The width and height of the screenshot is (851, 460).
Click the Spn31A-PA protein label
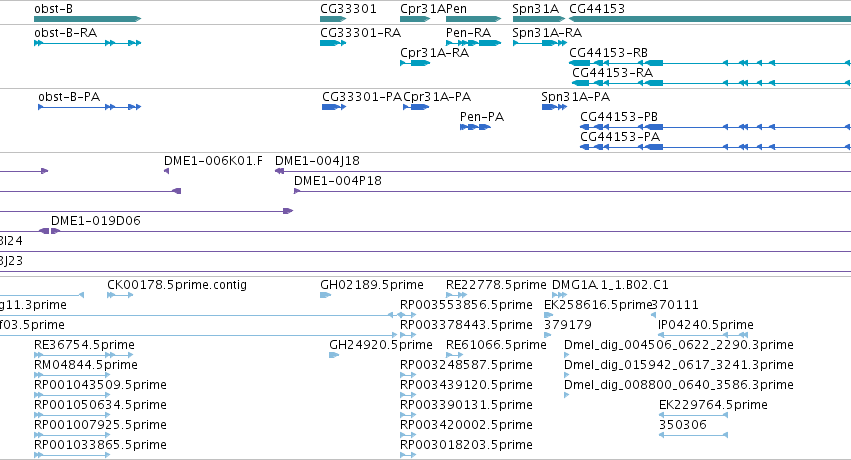575,97
